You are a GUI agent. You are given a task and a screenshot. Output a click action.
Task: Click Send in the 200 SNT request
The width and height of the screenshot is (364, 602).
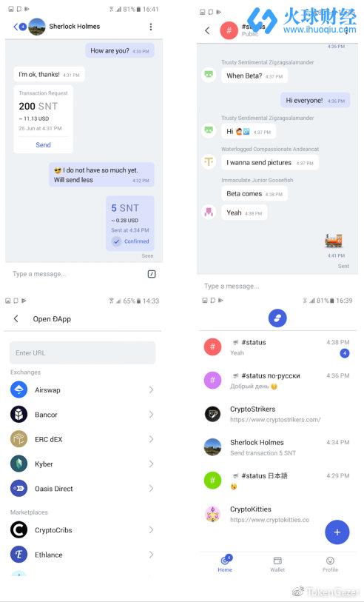43,144
